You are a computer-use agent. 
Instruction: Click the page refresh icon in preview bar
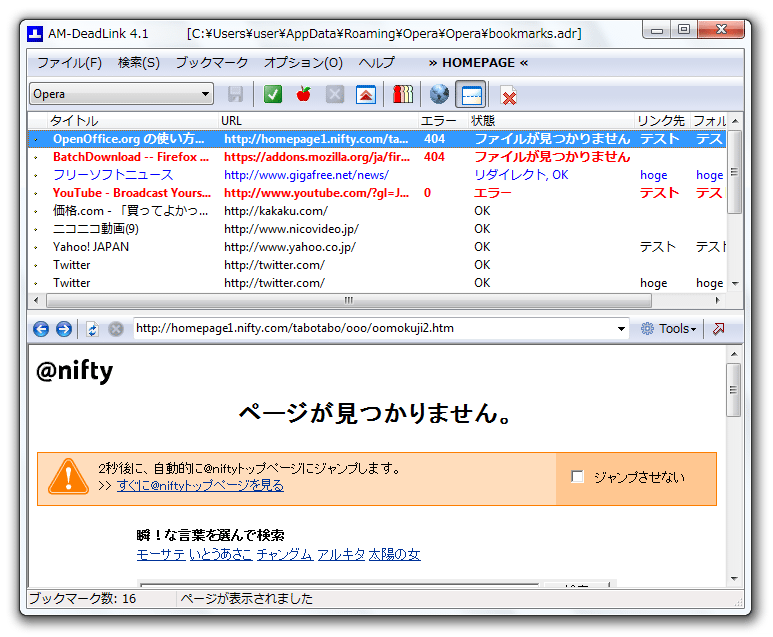point(92,329)
